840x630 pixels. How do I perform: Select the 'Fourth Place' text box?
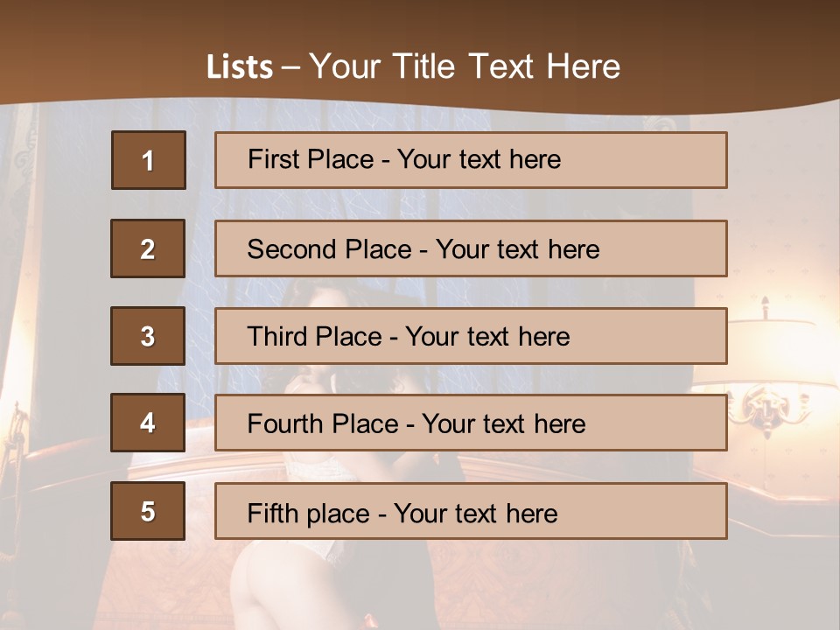tap(471, 423)
